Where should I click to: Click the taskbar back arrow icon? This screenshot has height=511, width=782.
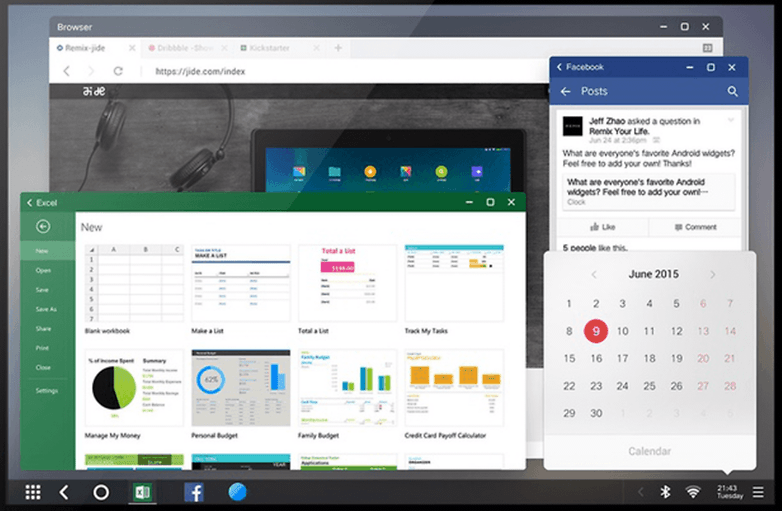click(64, 493)
